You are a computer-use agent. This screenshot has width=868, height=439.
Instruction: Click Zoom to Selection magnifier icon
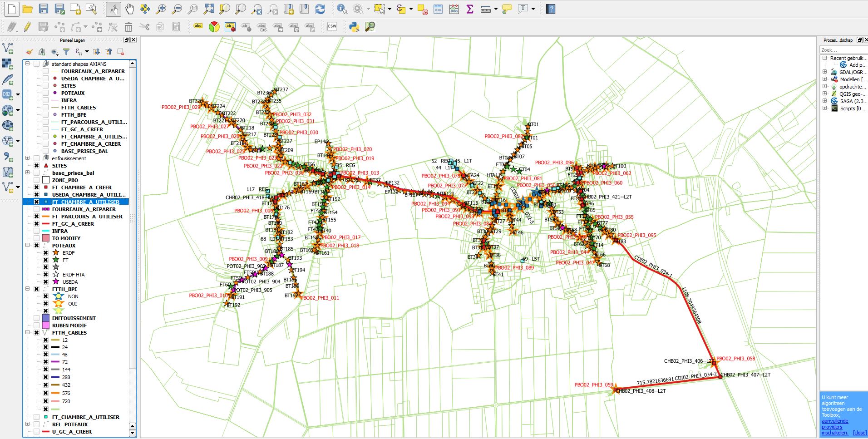pyautogui.click(x=224, y=9)
